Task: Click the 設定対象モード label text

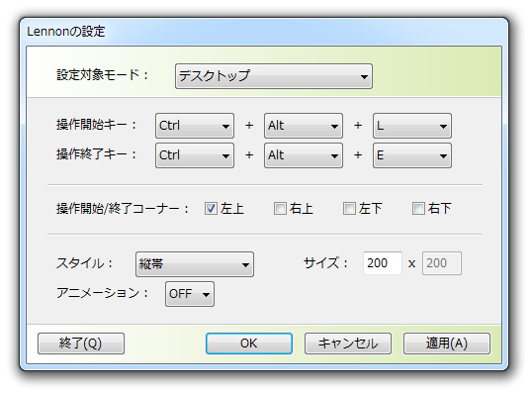Action: (x=103, y=75)
